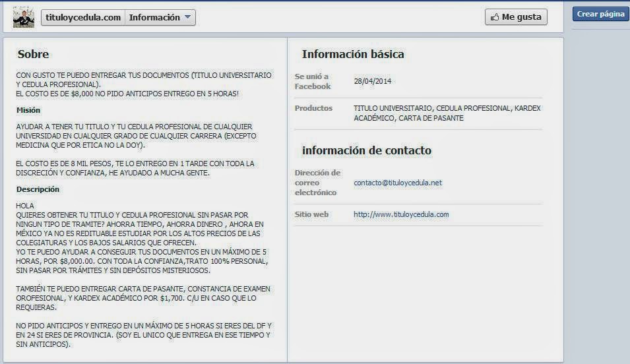Click the Productos label

pos(313,108)
